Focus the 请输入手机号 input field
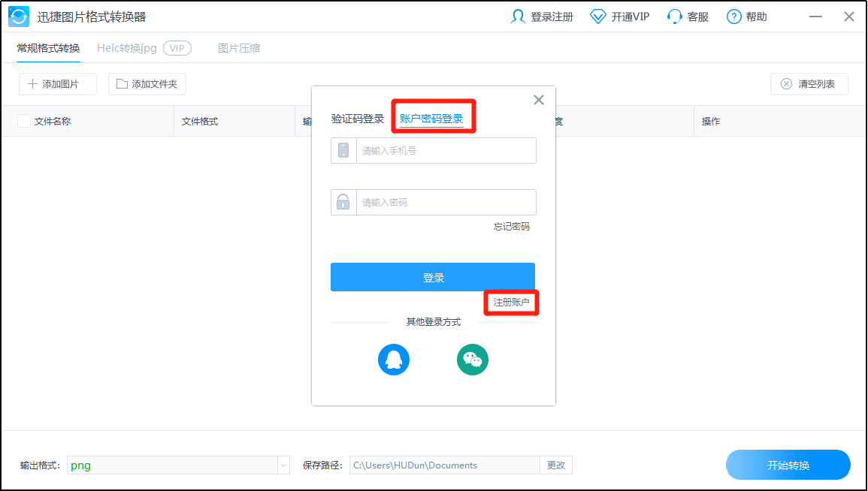 coord(446,150)
